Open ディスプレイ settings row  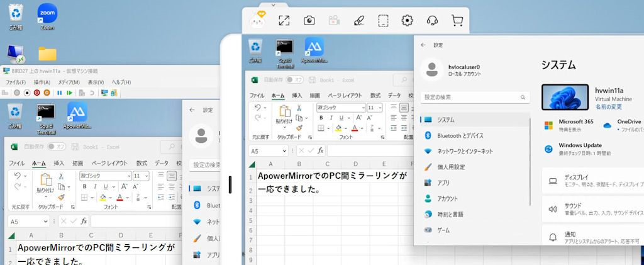593,181
